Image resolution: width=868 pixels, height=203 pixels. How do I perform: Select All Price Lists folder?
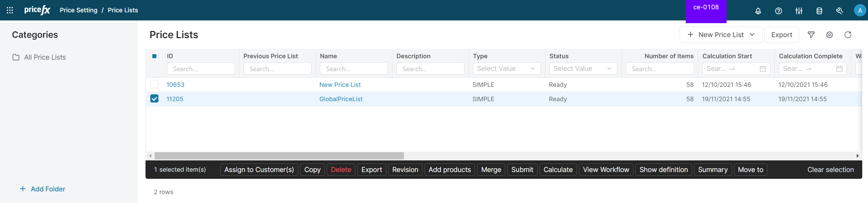(x=45, y=57)
